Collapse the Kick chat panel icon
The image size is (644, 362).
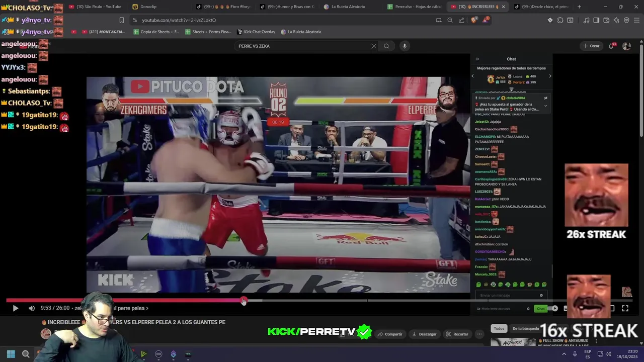[477, 59]
